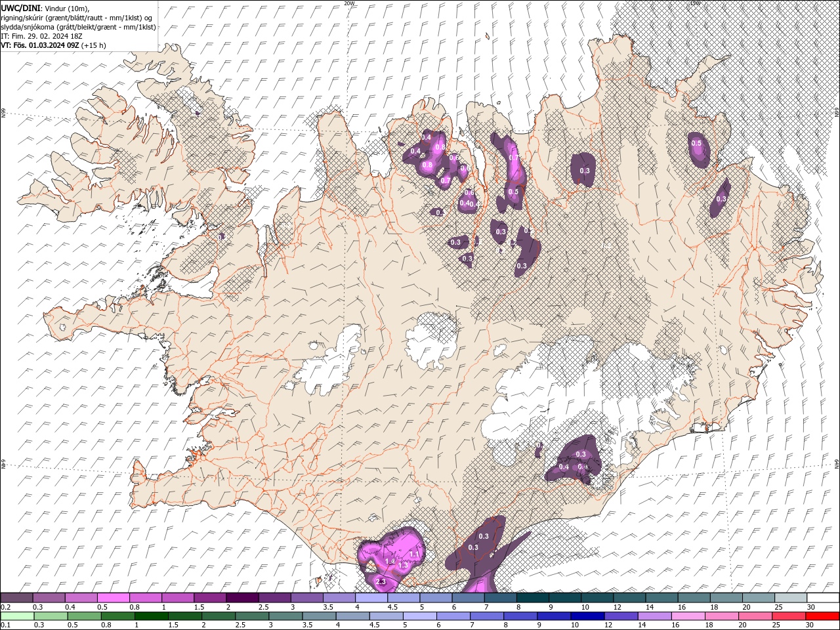Pick the snow legend swatch labeled 2
The image size is (840, 630).
click(242, 598)
